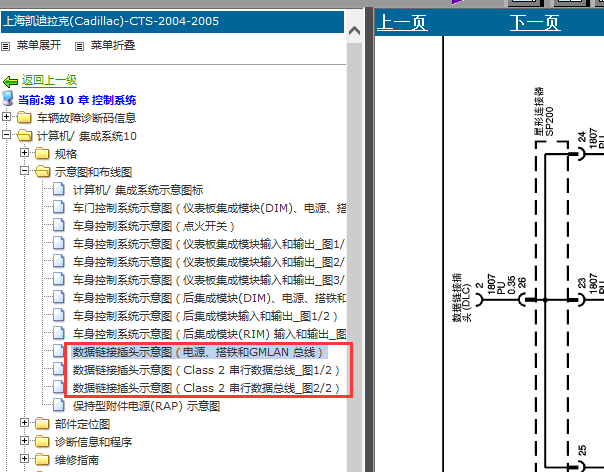This screenshot has height=472, width=604.
Task: Click 部件定位图 folder label
Action: click(x=82, y=424)
